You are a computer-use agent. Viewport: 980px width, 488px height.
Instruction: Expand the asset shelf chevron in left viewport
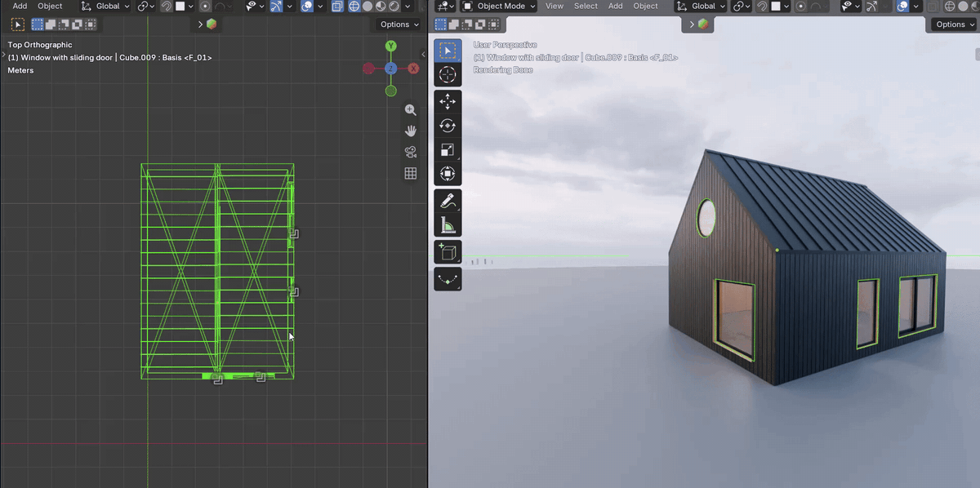pyautogui.click(x=200, y=24)
